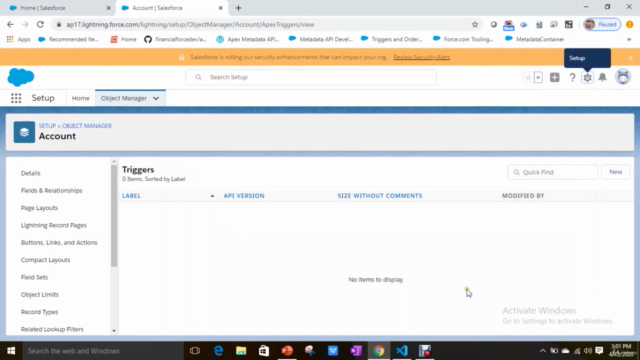
Task: Open the Help question mark icon
Action: pos(572,77)
